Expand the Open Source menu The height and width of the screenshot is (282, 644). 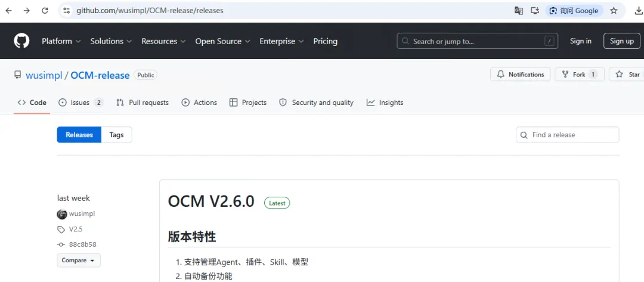coord(222,41)
